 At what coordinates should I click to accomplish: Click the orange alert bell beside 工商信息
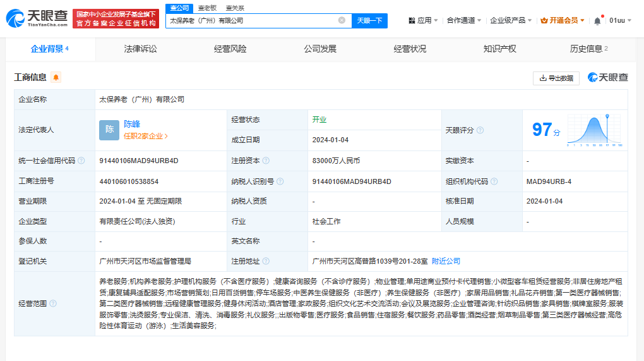(56, 78)
